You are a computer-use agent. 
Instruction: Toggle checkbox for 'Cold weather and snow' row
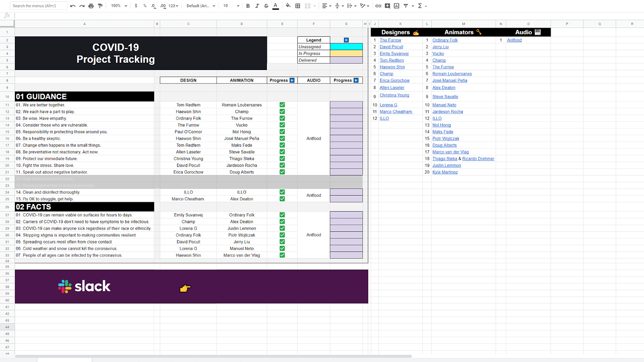282,249
